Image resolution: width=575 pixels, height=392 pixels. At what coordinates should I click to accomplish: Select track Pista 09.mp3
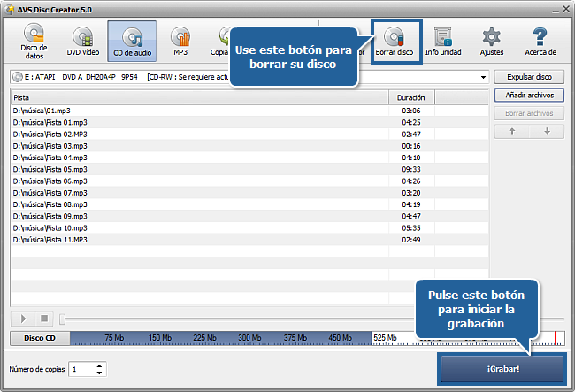[249, 216]
